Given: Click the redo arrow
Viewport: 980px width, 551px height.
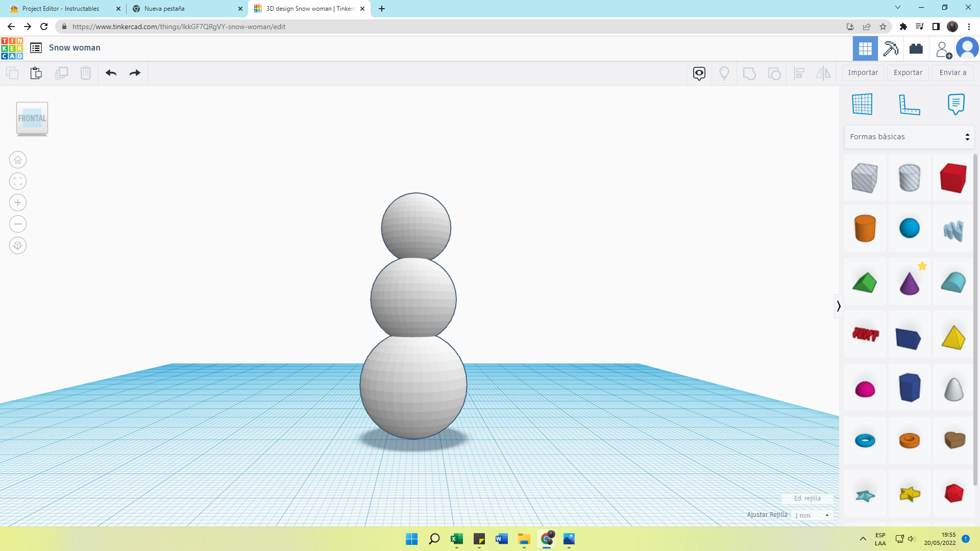Looking at the screenshot, I should [135, 73].
